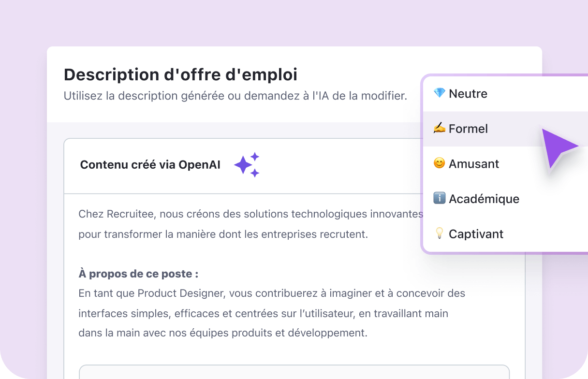Choose the Captivant tone option

476,233
